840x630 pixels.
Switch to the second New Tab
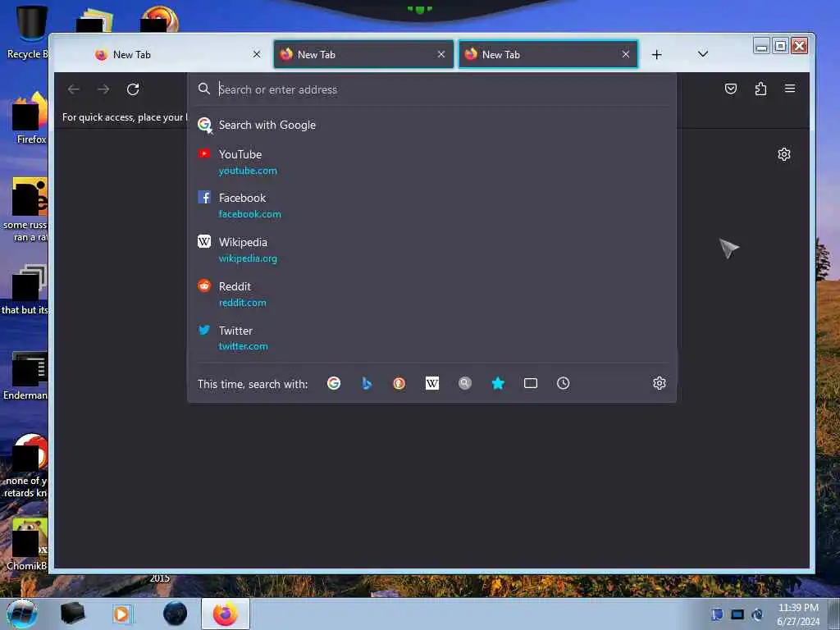pyautogui.click(x=363, y=55)
